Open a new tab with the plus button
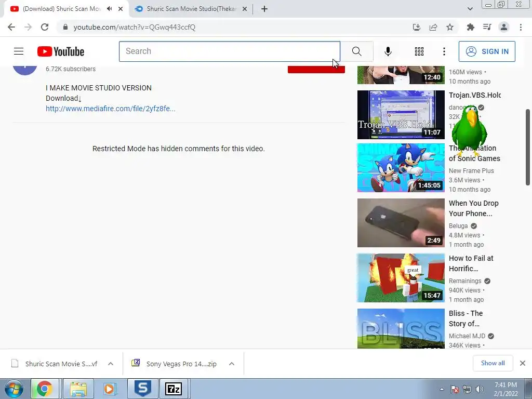Image resolution: width=532 pixels, height=399 pixels. point(264,9)
